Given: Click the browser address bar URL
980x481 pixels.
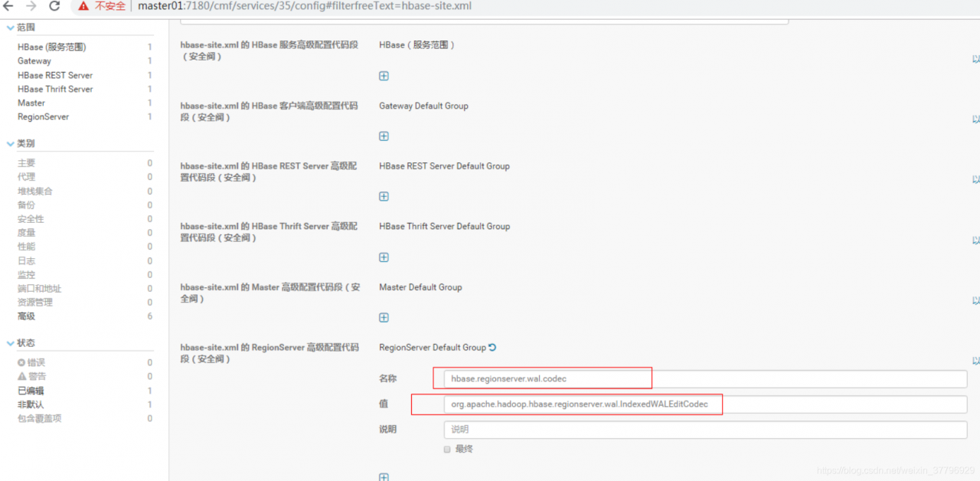Looking at the screenshot, I should click(x=305, y=6).
